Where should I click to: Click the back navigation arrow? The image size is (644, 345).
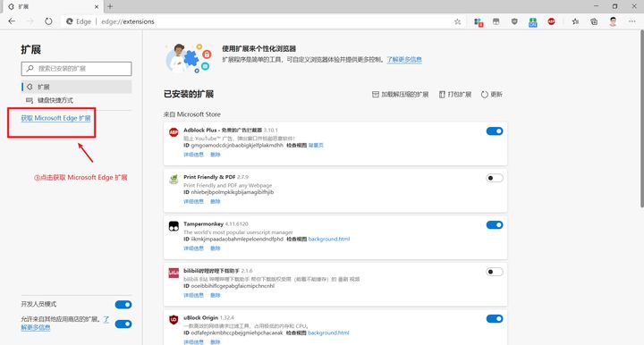tap(12, 21)
